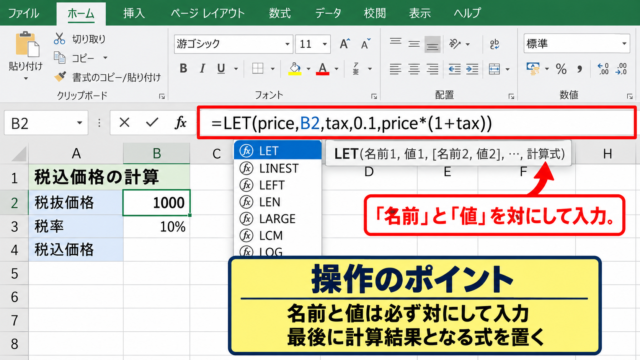Switch to the ホーム tab
The height and width of the screenshot is (360, 640).
tap(81, 13)
